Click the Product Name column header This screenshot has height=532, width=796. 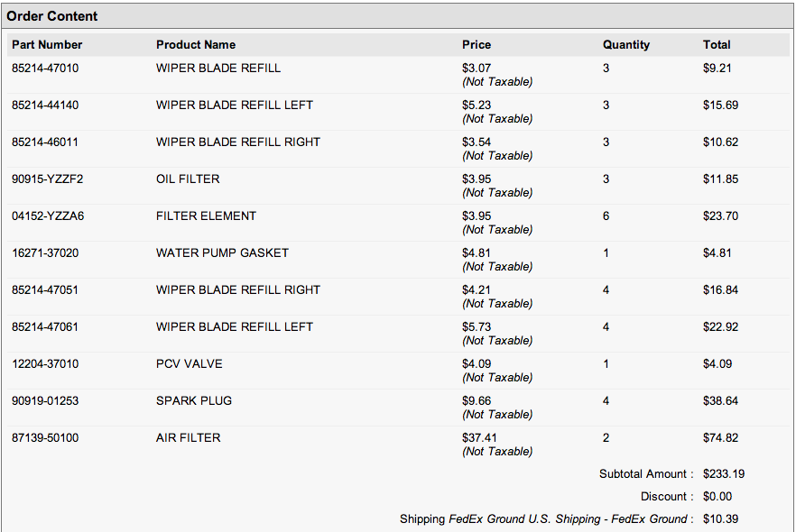click(x=196, y=44)
